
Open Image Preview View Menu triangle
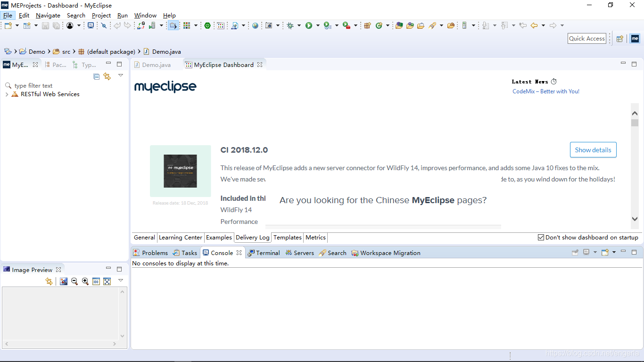tap(121, 280)
